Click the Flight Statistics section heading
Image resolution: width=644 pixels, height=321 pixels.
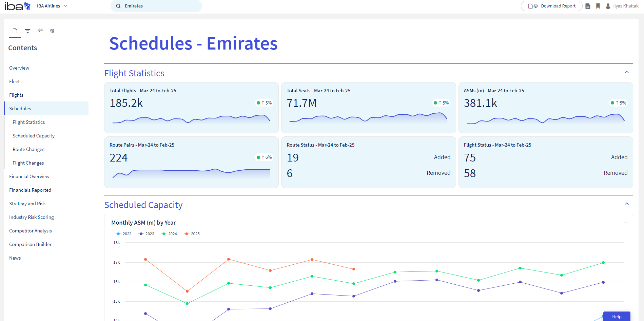[134, 73]
